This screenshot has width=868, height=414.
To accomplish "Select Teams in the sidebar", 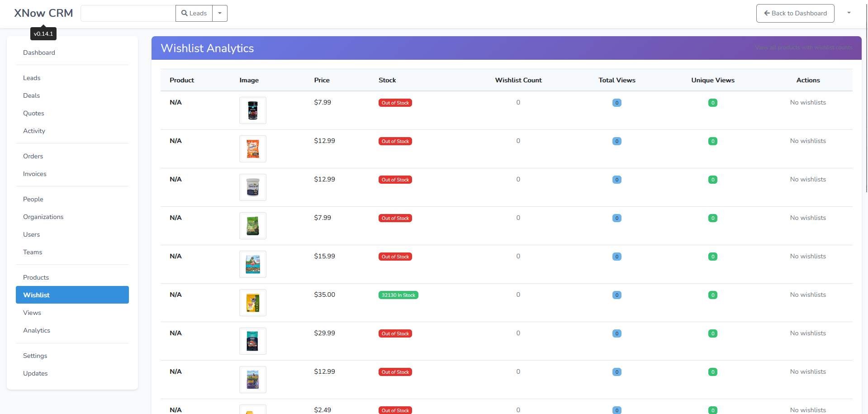I will [33, 252].
